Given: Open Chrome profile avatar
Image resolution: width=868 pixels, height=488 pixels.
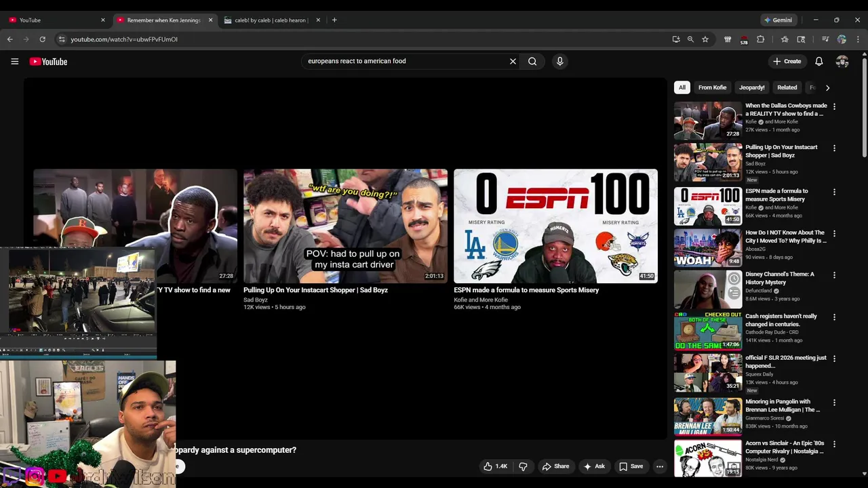Looking at the screenshot, I should [842, 39].
